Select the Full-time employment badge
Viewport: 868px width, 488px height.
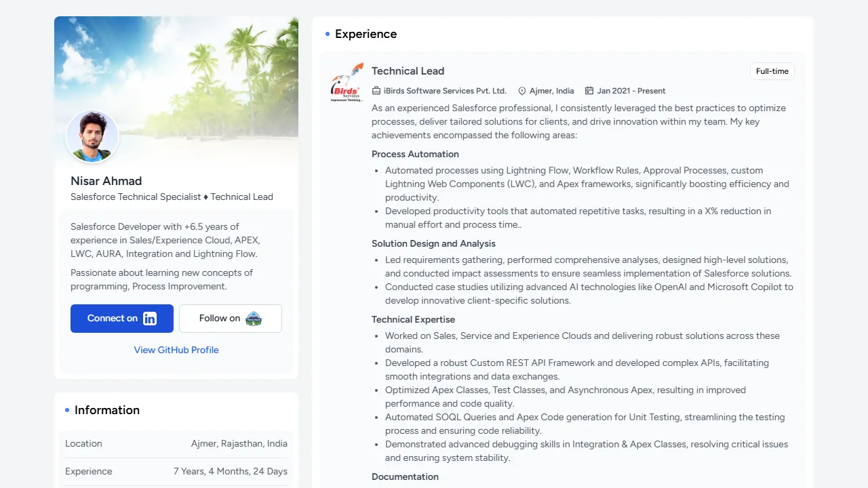pyautogui.click(x=772, y=71)
